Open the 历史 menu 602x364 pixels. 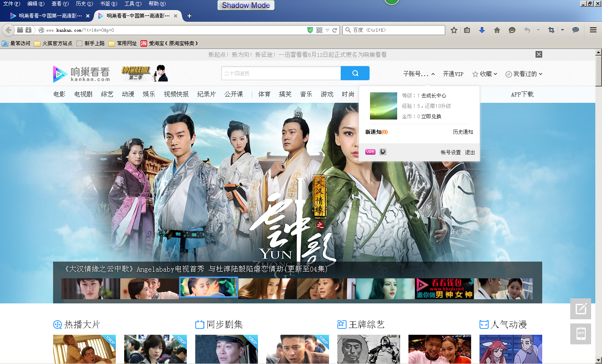84,4
